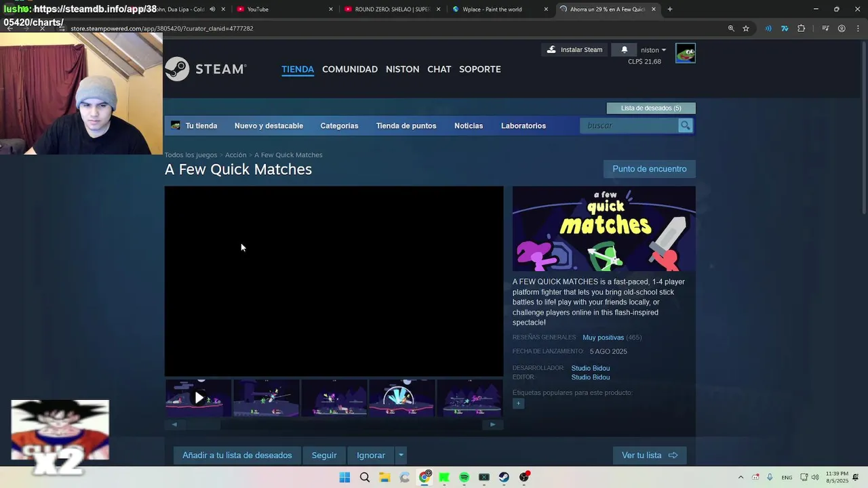Image resolution: width=868 pixels, height=488 pixels.
Task: Click the Ver tu lista button
Action: (x=650, y=455)
